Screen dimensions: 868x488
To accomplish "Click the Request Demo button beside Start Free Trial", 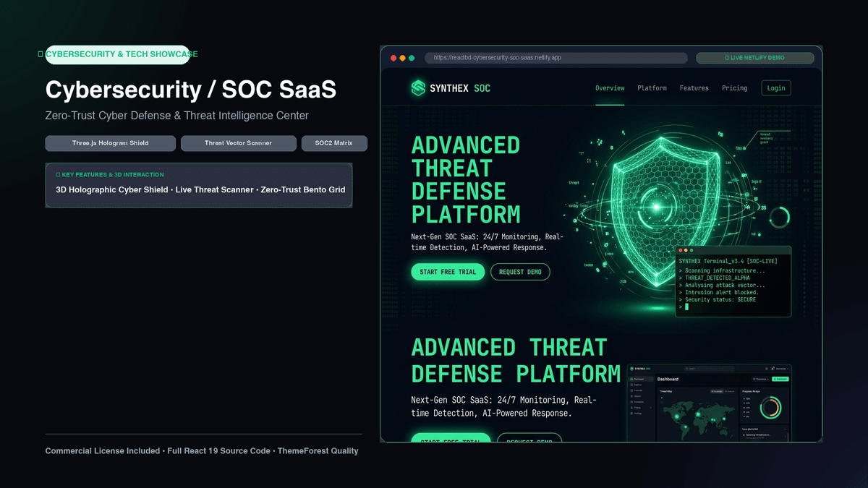I will tap(520, 272).
